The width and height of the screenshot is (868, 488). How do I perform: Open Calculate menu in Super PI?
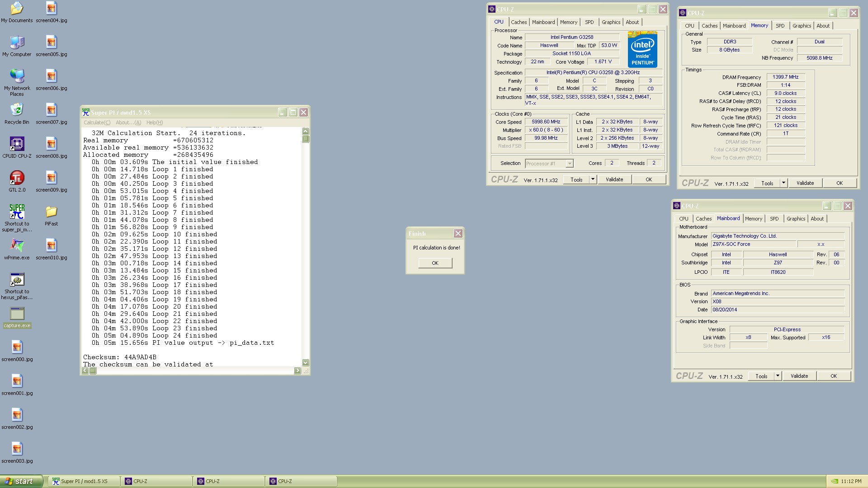coord(97,122)
